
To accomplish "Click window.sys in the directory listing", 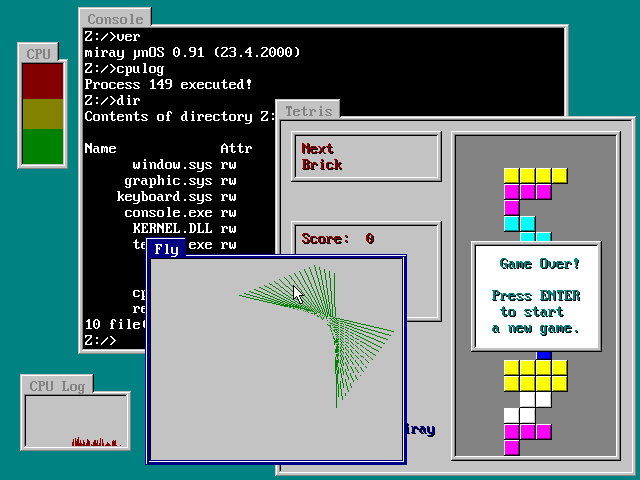I will click(x=172, y=165).
